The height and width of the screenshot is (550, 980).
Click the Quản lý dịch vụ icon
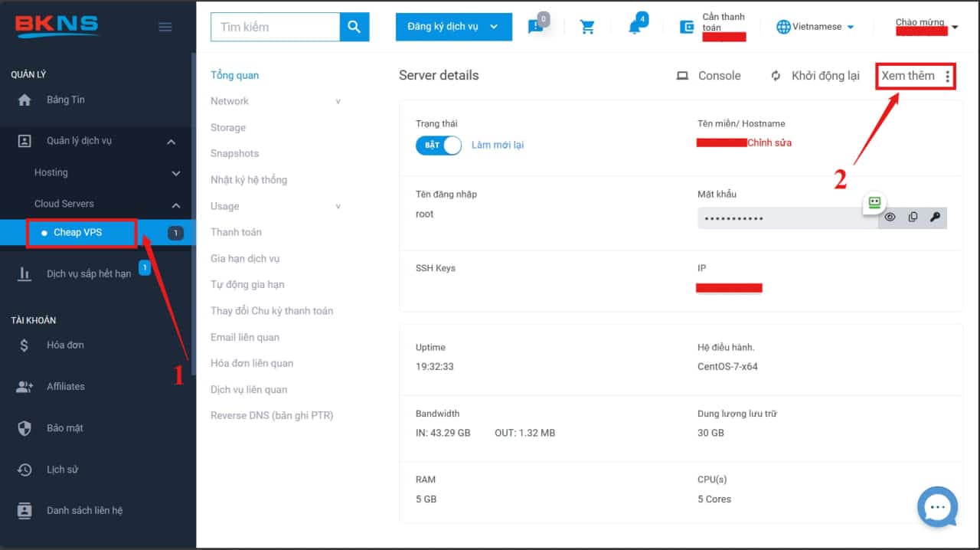[x=24, y=141]
